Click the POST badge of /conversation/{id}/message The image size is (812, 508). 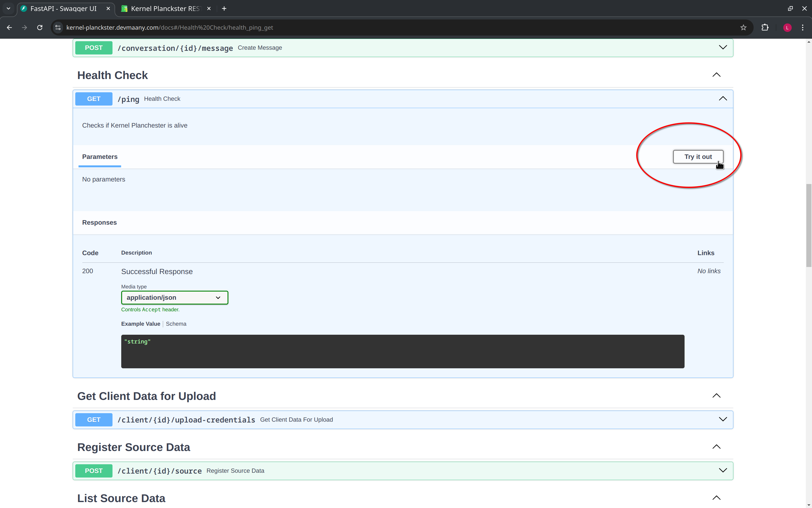tap(94, 48)
